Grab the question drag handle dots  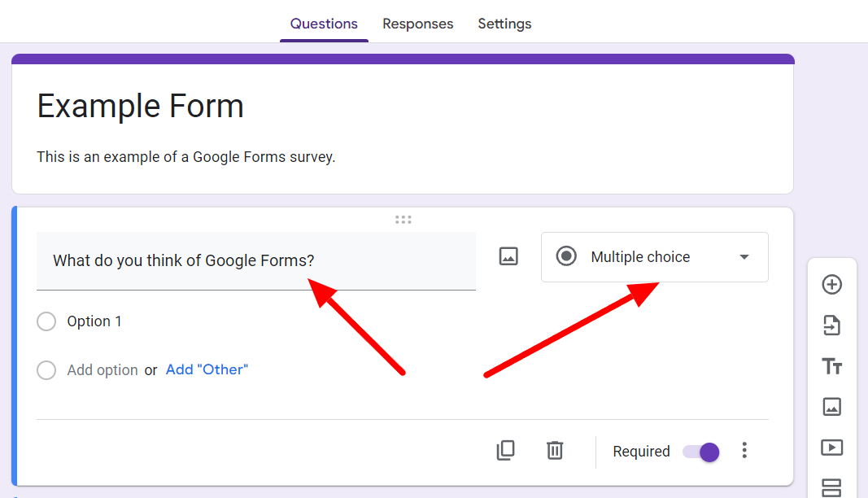403,220
